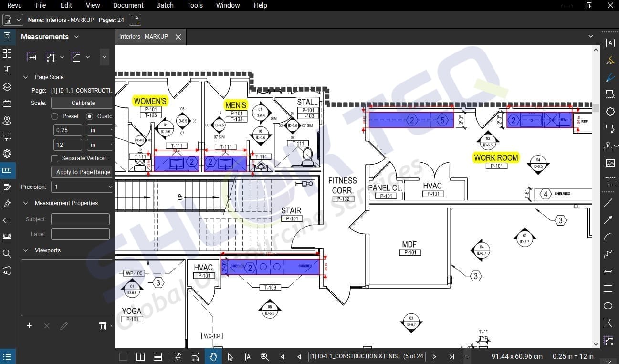Open the Thumbnails panel icon
This screenshot has height=364, width=619.
[7, 53]
